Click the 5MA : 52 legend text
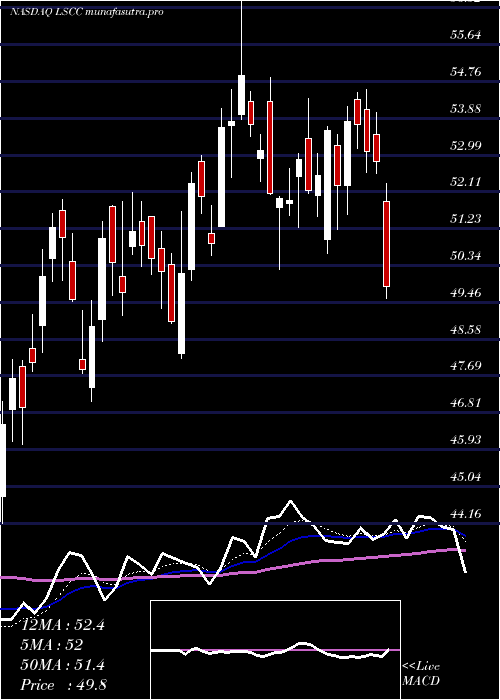This screenshot has height=700, width=500. (52, 645)
